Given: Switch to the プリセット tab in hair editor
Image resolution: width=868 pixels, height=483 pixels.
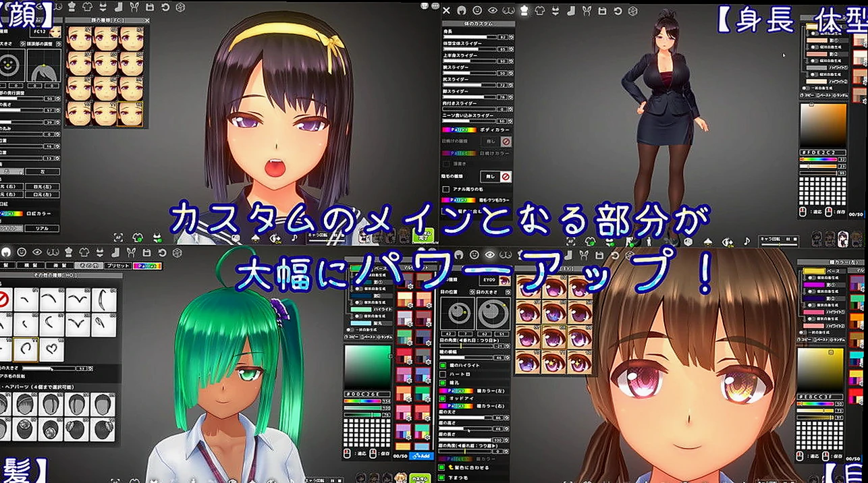Looking at the screenshot, I should [x=117, y=266].
